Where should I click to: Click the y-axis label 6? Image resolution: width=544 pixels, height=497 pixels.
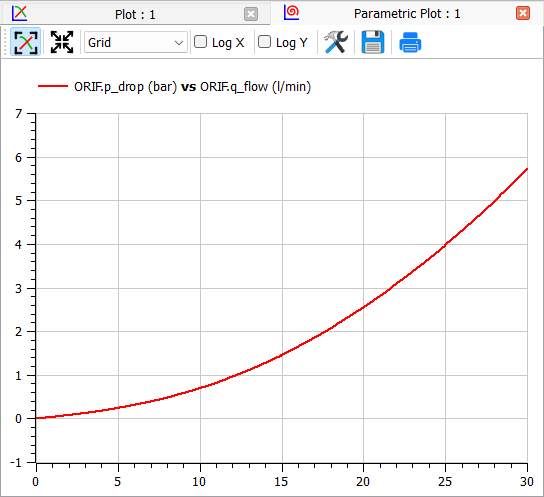[18, 157]
